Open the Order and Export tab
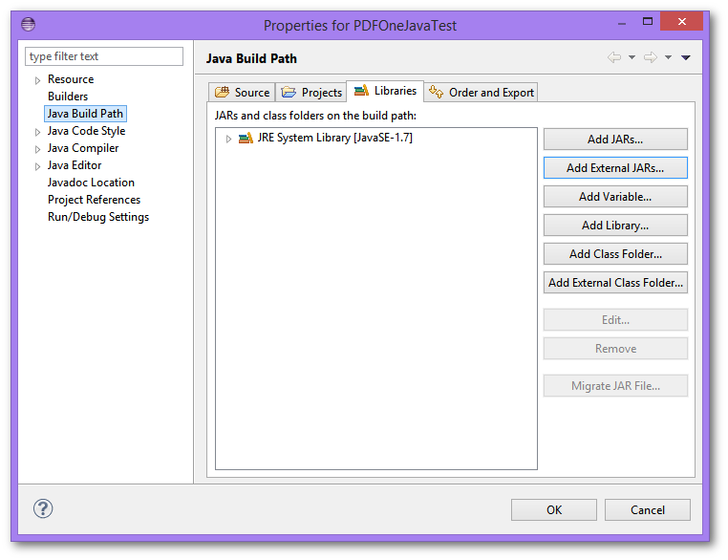Viewport: 728px width, 560px height. coord(481,92)
